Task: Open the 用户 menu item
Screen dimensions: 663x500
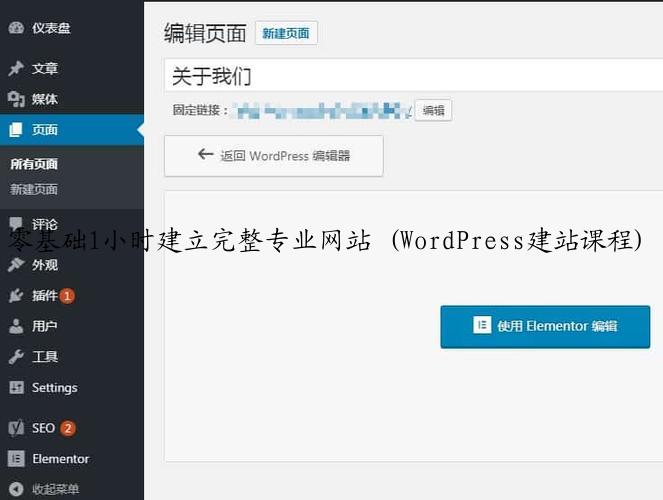Action: pyautogui.click(x=72, y=326)
